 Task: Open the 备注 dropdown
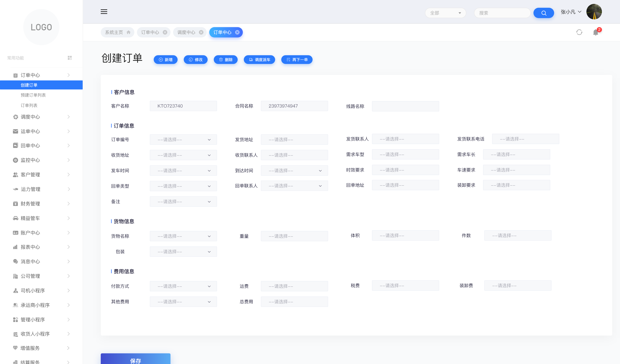pyautogui.click(x=183, y=202)
